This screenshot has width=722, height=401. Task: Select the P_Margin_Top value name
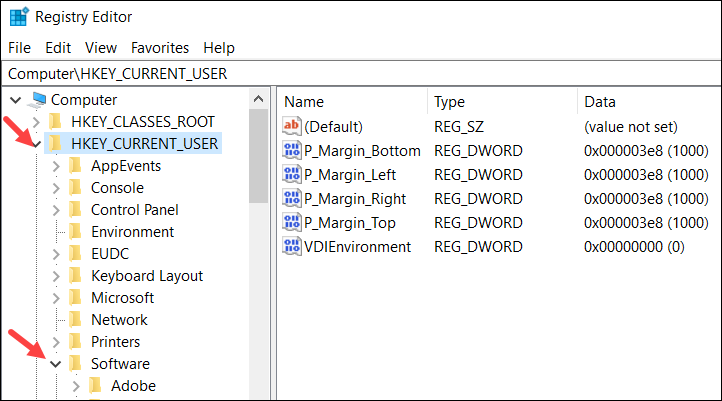tap(350, 223)
